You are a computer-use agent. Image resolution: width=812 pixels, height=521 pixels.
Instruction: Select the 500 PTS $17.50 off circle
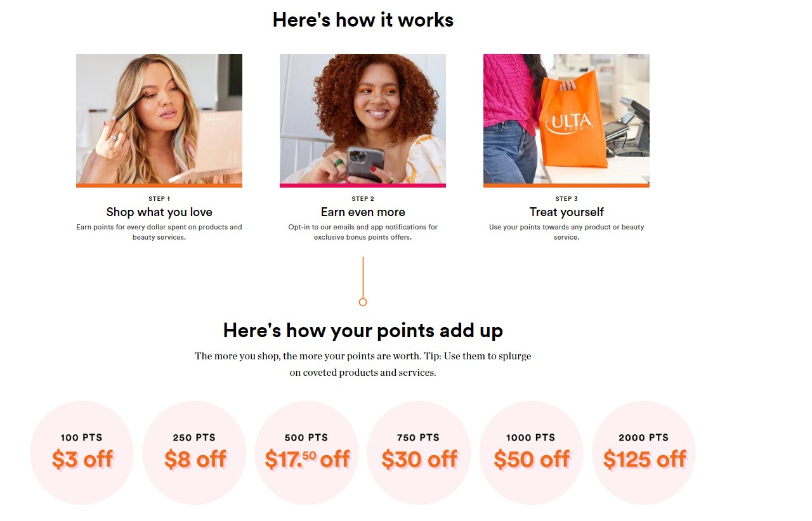pos(307,453)
